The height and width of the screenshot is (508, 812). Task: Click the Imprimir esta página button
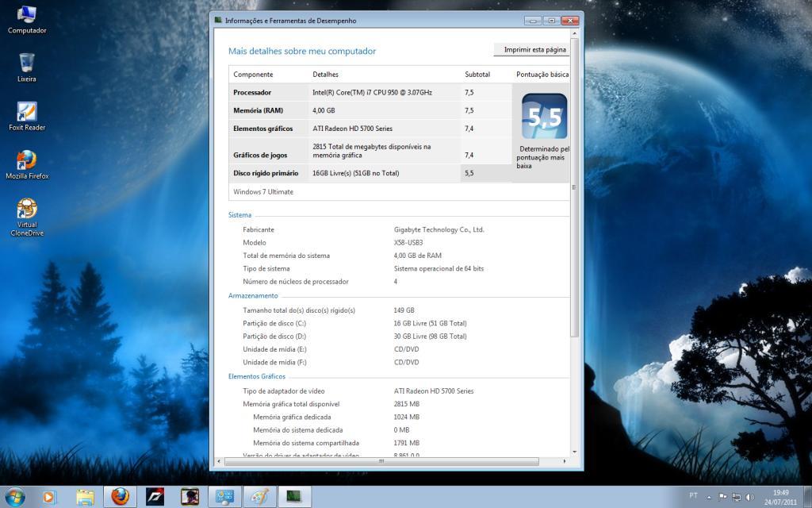pos(532,50)
